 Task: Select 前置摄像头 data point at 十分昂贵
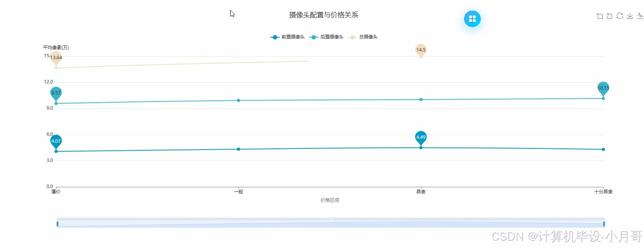(603, 149)
